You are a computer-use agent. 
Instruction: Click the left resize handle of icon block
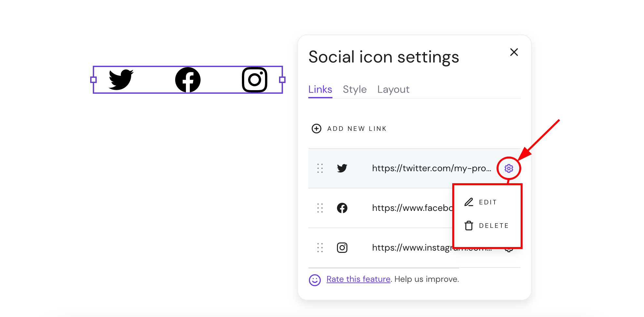(x=93, y=80)
